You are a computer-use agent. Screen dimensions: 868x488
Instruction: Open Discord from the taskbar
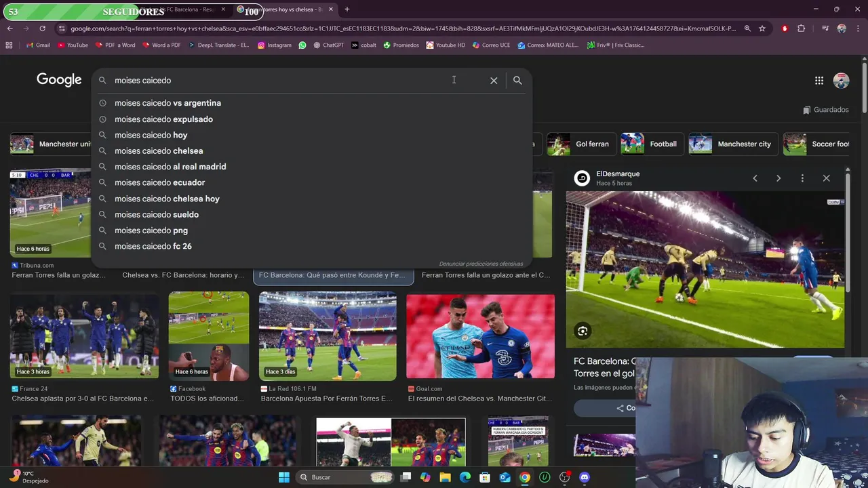585,477
